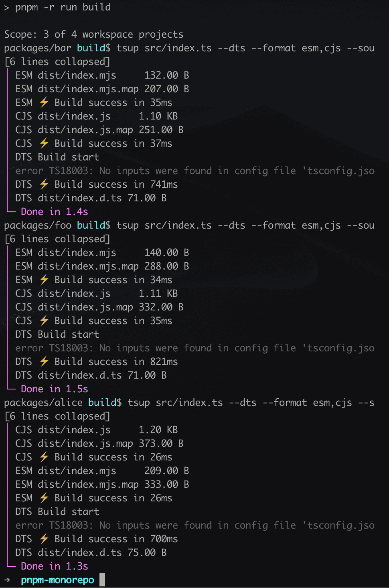Viewport: 389px width, 588px height.
Task: Click the "Done in 1.4s" status line
Action: pos(54,212)
